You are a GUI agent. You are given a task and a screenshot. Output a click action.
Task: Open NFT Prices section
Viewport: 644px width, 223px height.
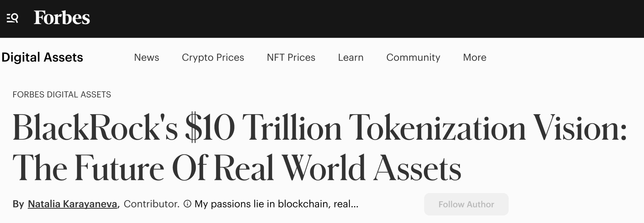[291, 57]
